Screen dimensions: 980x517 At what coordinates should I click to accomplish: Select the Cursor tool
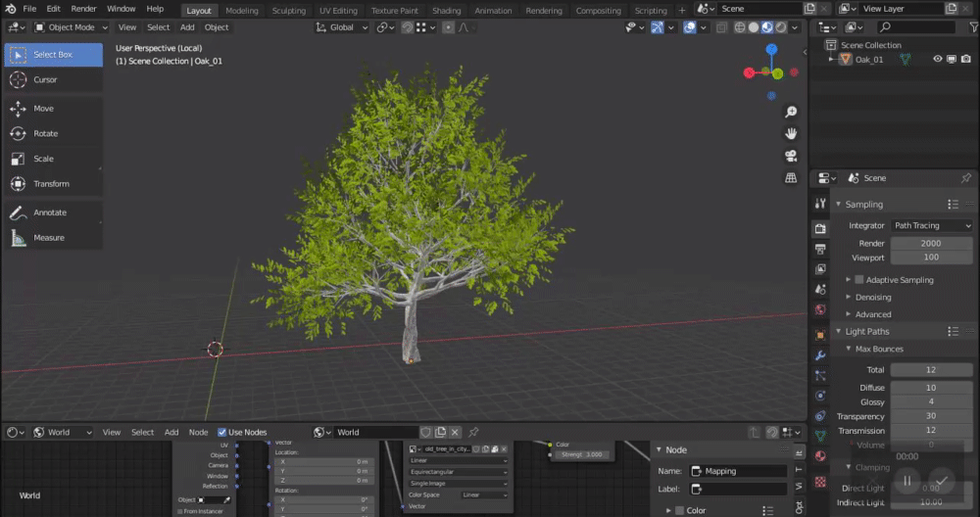pyautogui.click(x=45, y=79)
